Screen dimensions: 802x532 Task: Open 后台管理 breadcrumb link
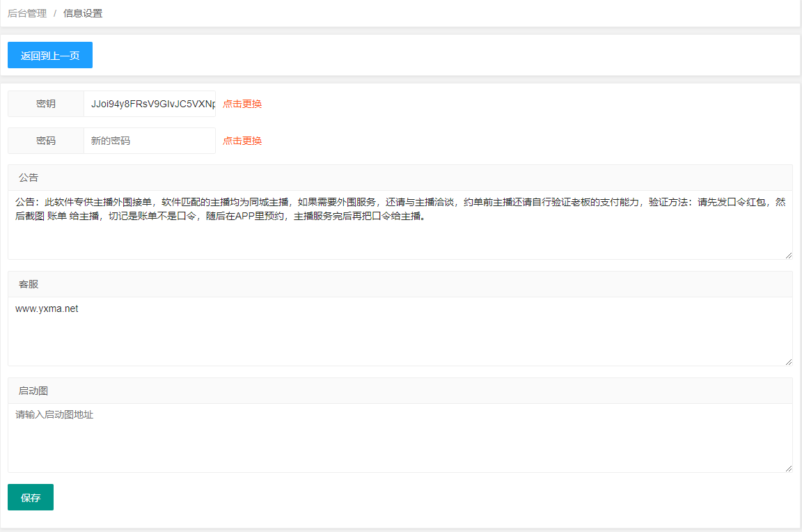tap(27, 13)
